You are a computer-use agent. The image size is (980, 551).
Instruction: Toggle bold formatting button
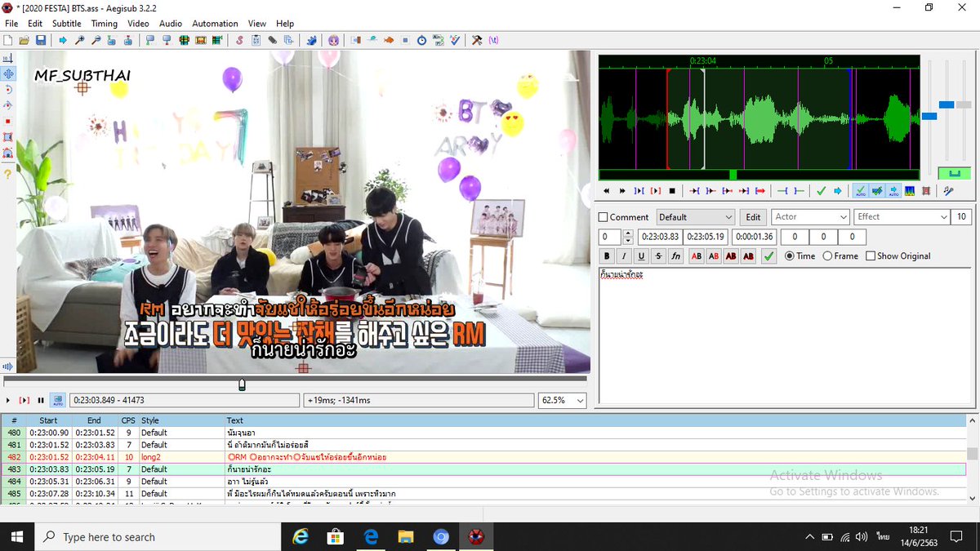[x=607, y=256]
